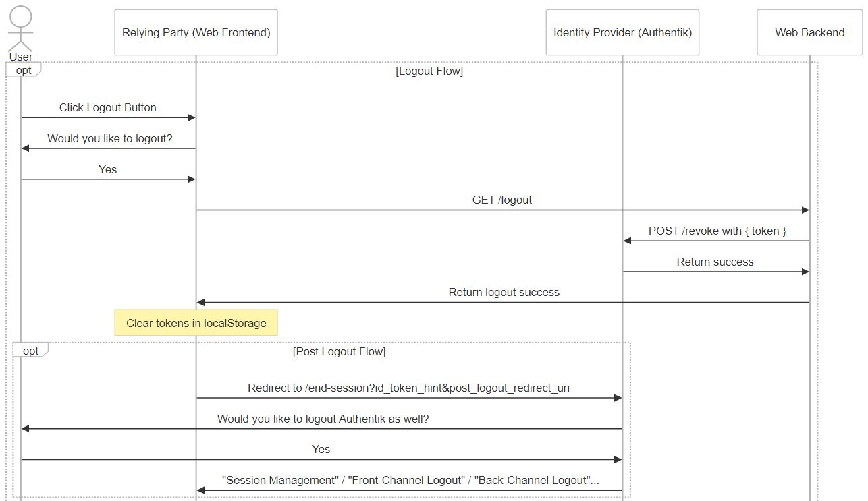The width and height of the screenshot is (868, 501).
Task: Click the '[Logout Flow]' fragment title
Action: click(429, 71)
